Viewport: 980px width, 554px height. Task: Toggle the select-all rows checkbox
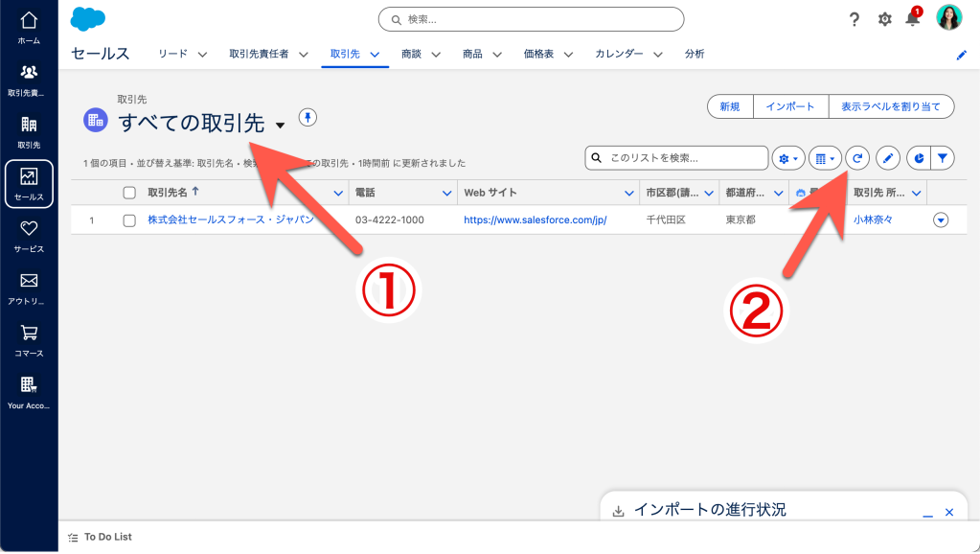[x=129, y=193]
